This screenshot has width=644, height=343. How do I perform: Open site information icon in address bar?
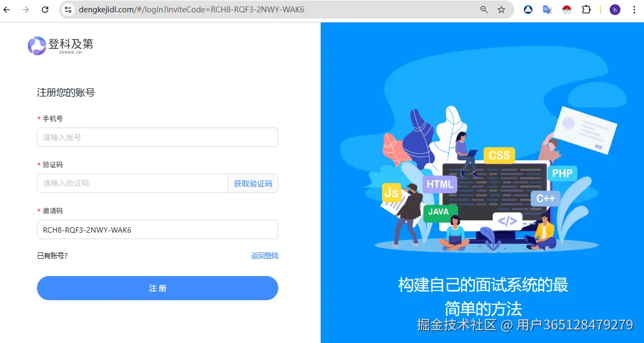(x=68, y=10)
